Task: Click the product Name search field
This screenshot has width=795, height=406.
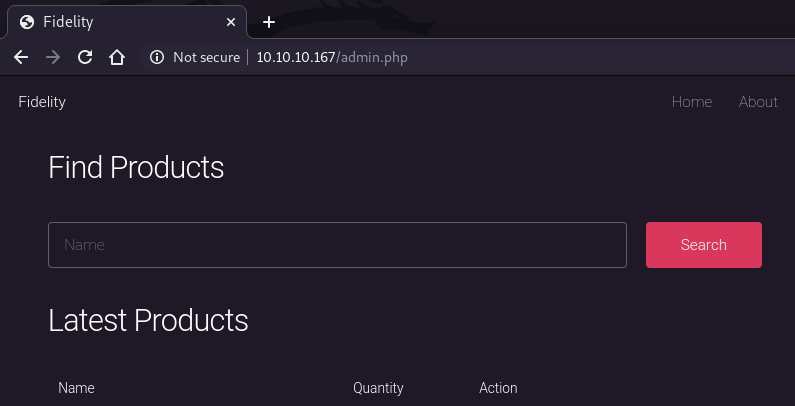Action: coord(337,245)
